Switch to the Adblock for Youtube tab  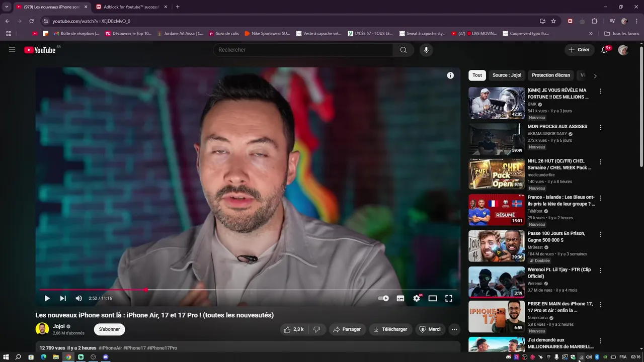pyautogui.click(x=131, y=7)
